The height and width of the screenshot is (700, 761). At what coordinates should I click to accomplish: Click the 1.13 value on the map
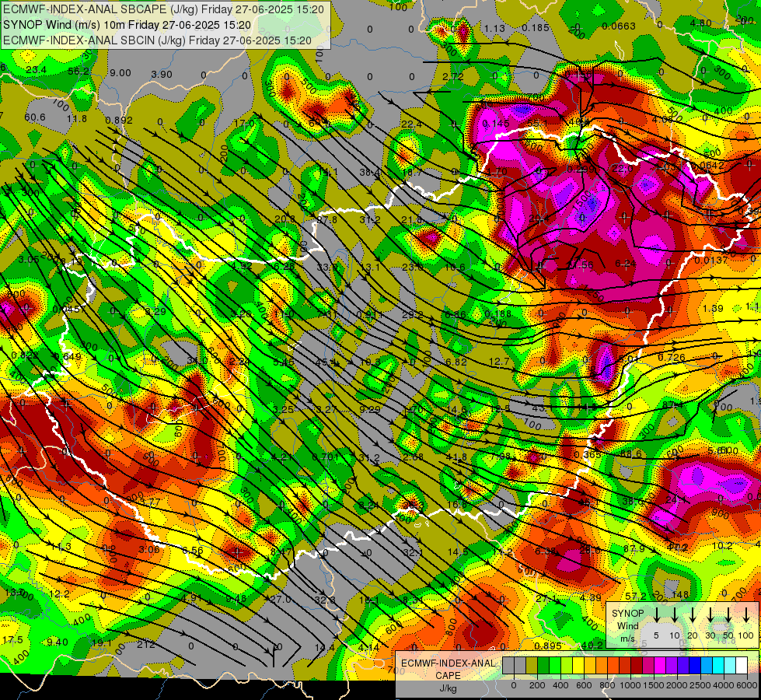[x=494, y=29]
